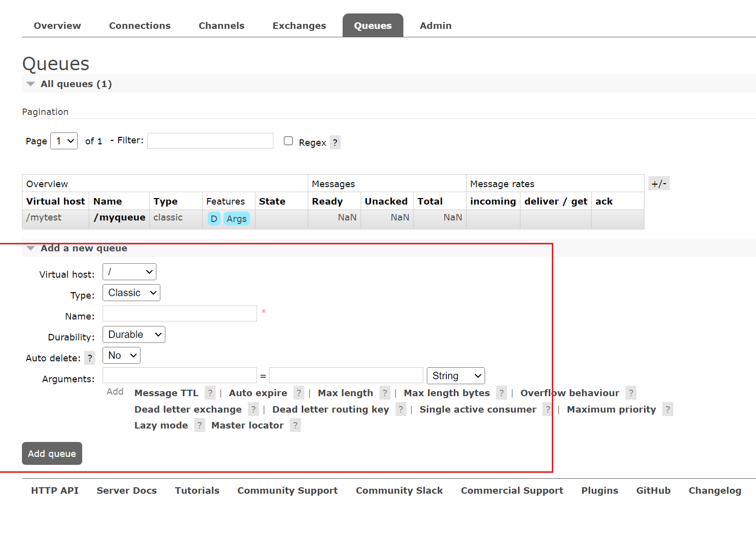Insert the Auto expire argument
Viewport: 756px width, 539px height.
tap(258, 393)
